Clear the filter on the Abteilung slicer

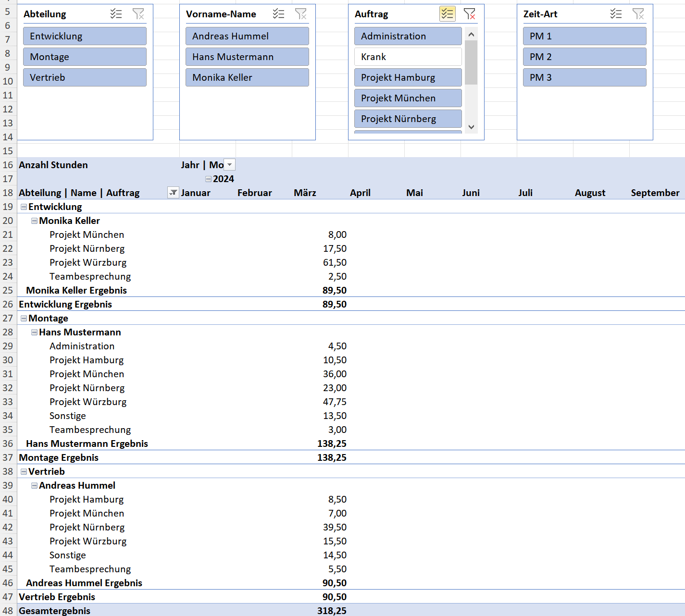[138, 14]
